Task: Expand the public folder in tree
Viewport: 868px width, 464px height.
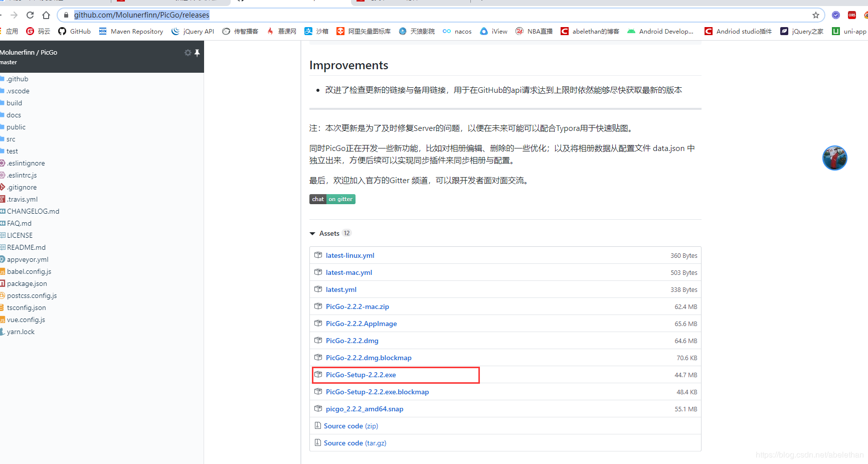Action: [13, 127]
